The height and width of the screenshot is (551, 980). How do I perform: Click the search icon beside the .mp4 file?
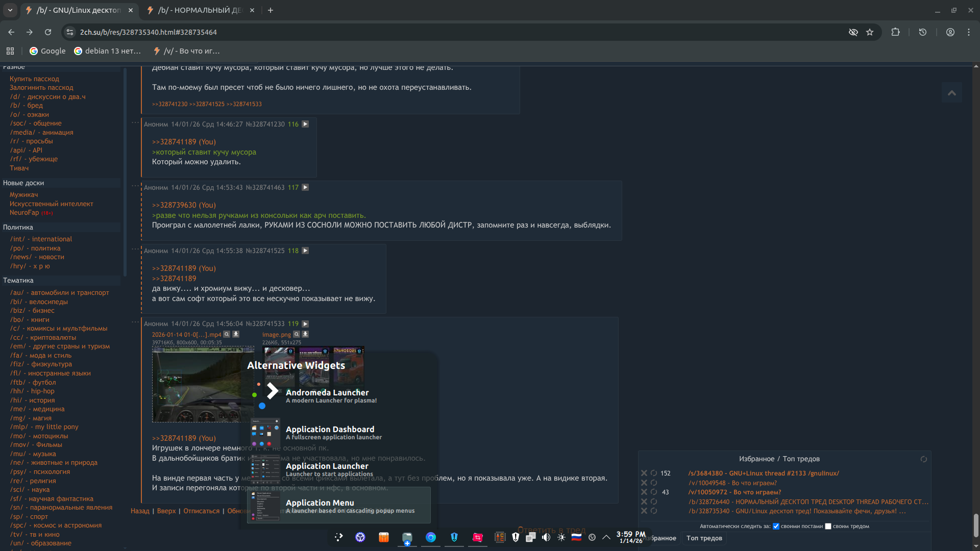[x=227, y=335]
